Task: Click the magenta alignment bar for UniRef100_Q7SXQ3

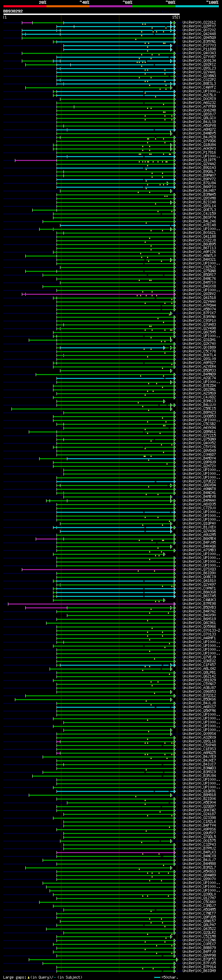Action: (99, 569)
